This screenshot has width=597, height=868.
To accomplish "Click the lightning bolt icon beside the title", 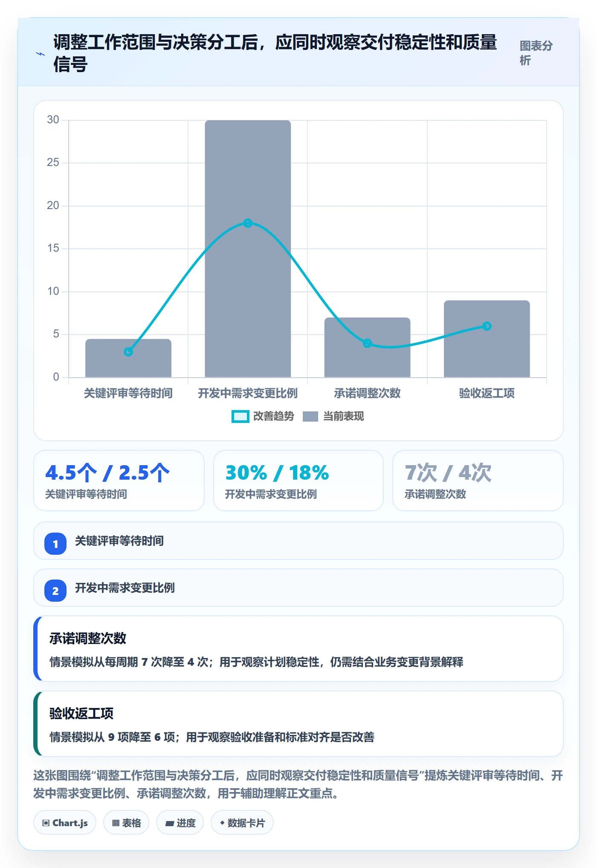I will click(x=41, y=54).
